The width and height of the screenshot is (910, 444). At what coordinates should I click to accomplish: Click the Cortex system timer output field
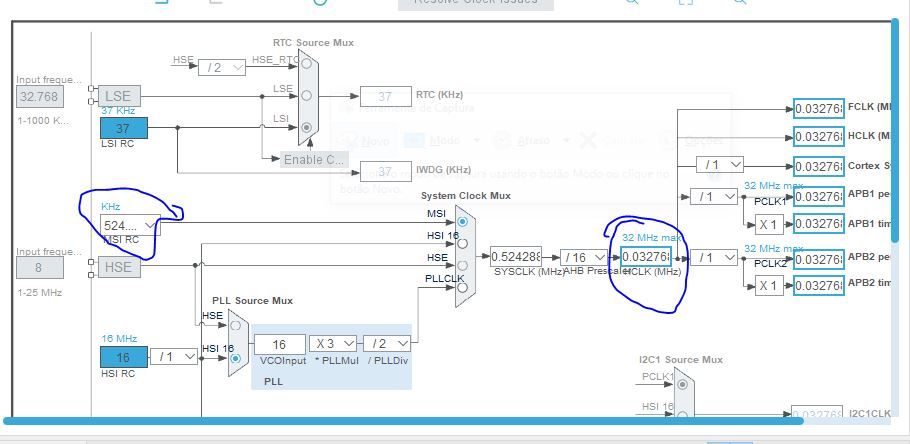coord(819,167)
